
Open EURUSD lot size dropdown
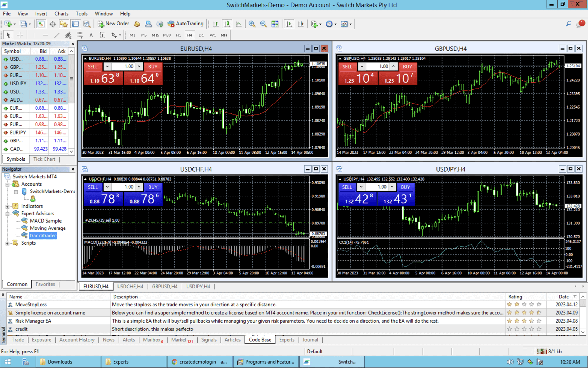pyautogui.click(x=107, y=67)
